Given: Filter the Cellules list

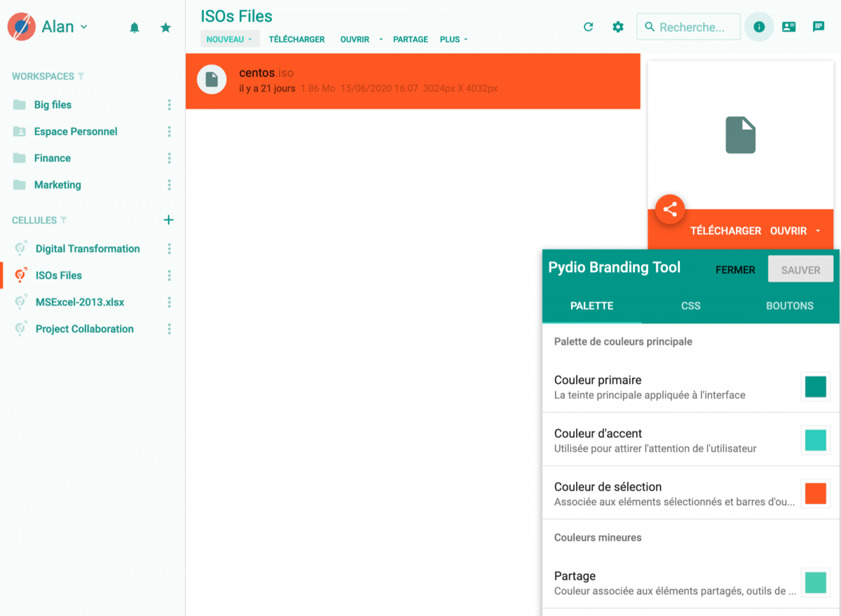Looking at the screenshot, I should [x=64, y=220].
